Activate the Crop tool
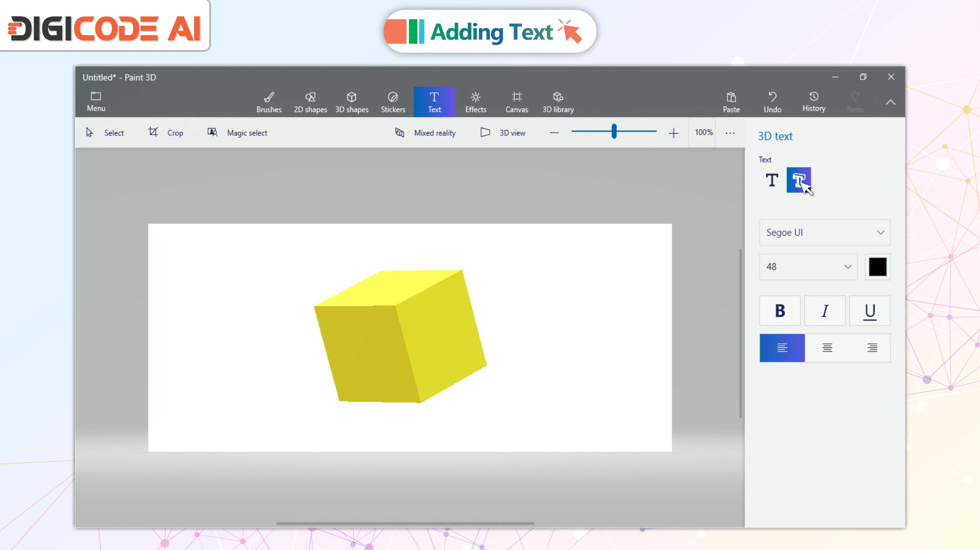The height and width of the screenshot is (550, 980). [x=166, y=133]
